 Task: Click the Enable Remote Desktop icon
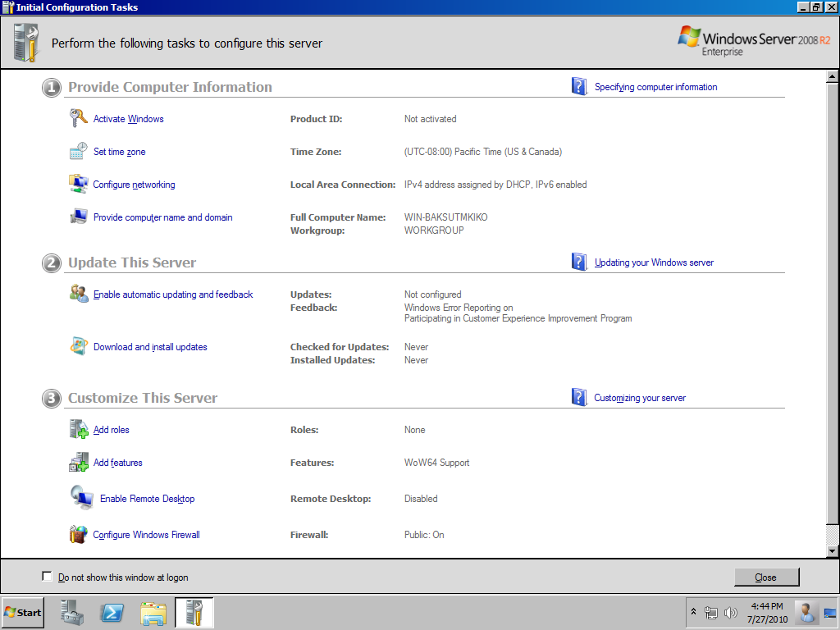coord(81,498)
